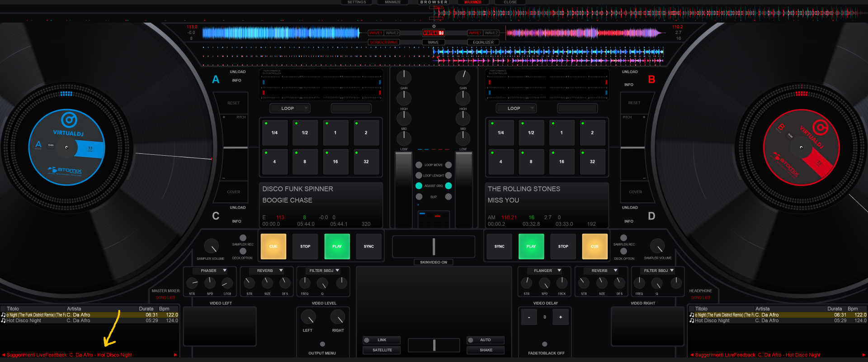868x362 pixels.
Task: Click right deck pitch slider
Action: (633, 148)
